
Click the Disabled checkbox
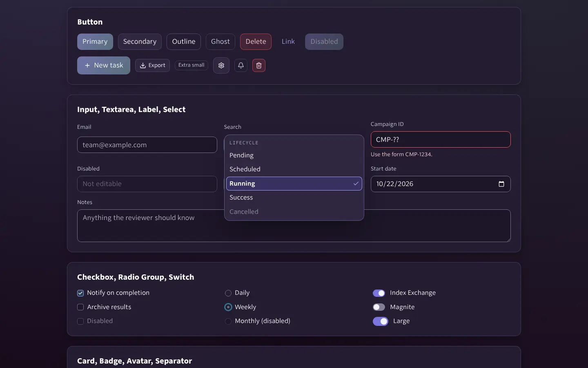pos(80,321)
